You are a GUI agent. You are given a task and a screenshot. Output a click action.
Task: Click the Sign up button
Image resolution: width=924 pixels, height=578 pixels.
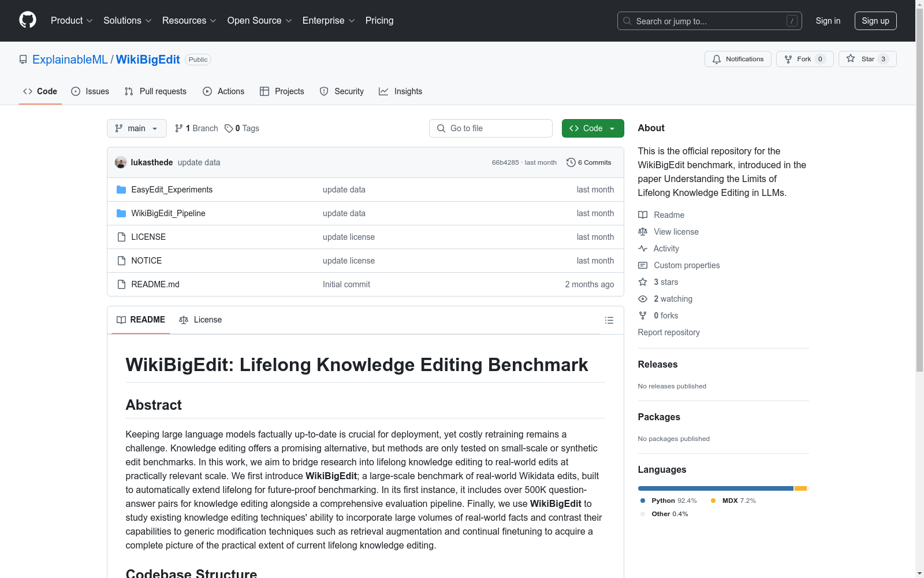(x=875, y=21)
